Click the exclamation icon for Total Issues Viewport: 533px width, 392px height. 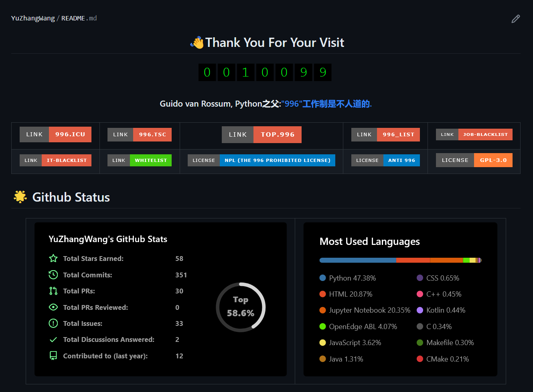pyautogui.click(x=53, y=323)
